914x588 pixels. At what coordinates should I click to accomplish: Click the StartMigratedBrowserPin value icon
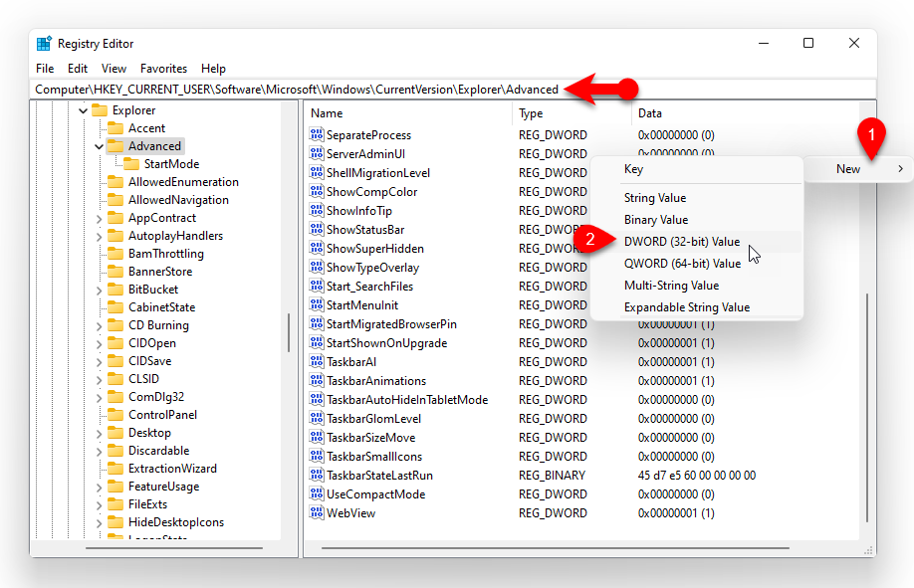pos(317,324)
